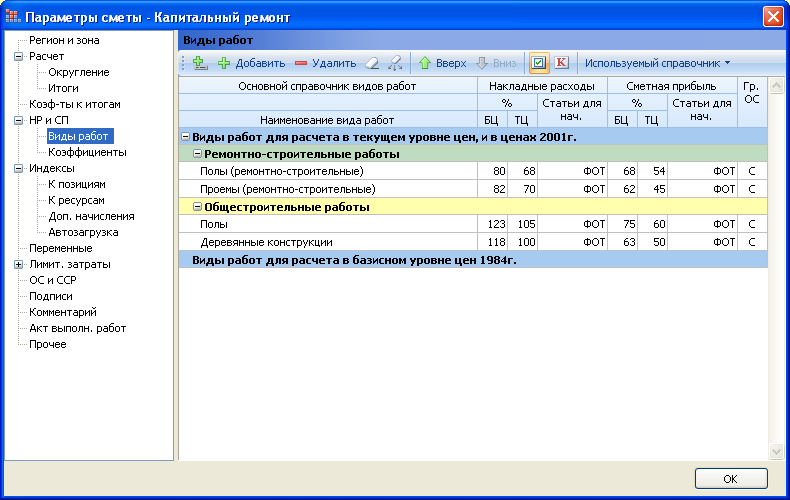Collapse the Расчет tree node

click(18, 56)
